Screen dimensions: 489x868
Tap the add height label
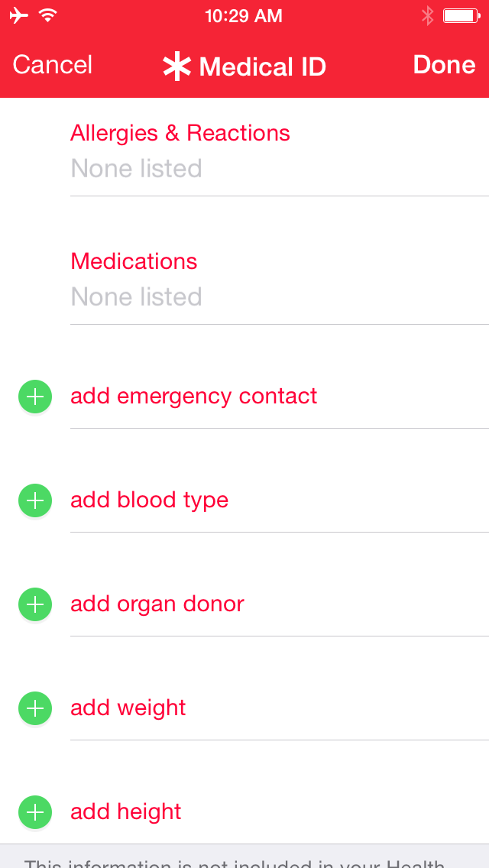click(x=126, y=812)
